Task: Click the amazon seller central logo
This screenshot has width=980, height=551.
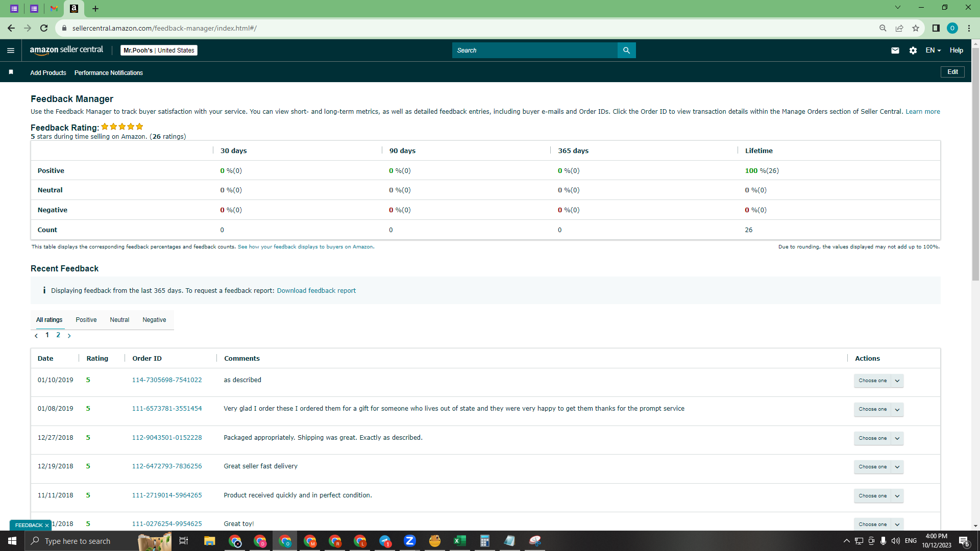Action: 66,50
